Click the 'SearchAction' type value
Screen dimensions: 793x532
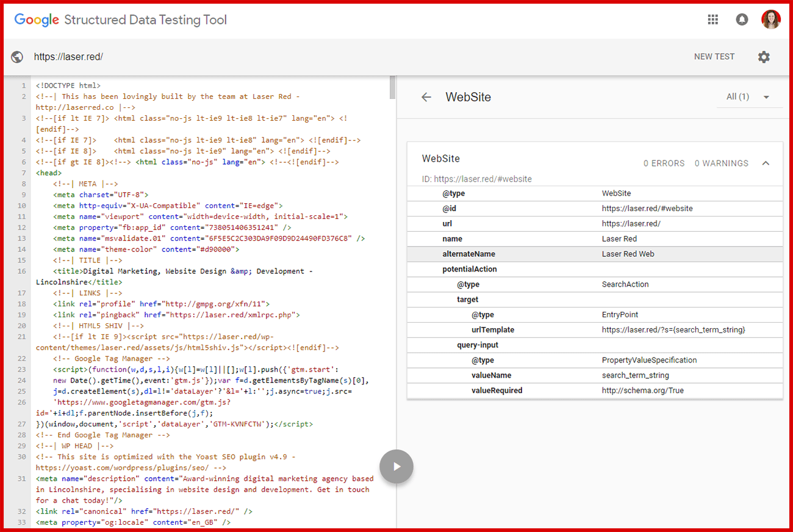pos(625,284)
